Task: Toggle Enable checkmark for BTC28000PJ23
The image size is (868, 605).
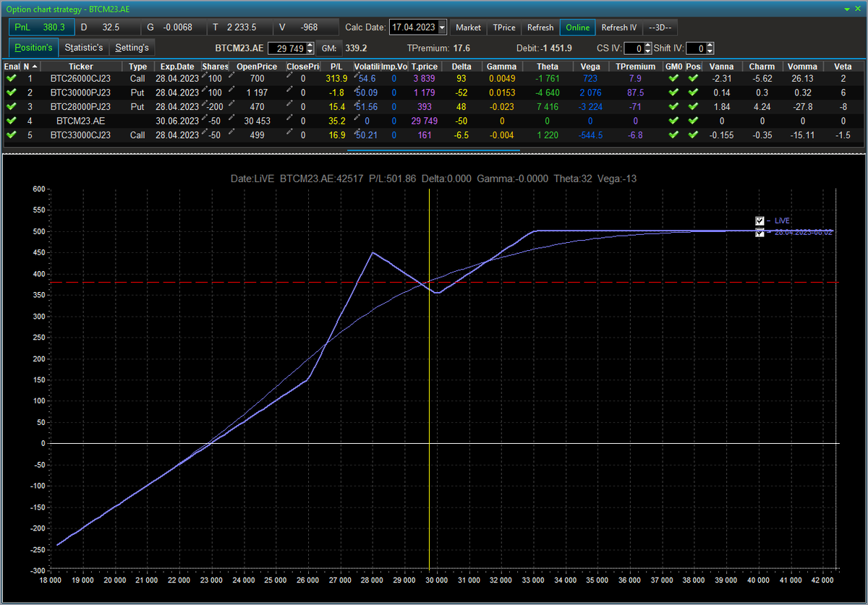Action: [11, 106]
